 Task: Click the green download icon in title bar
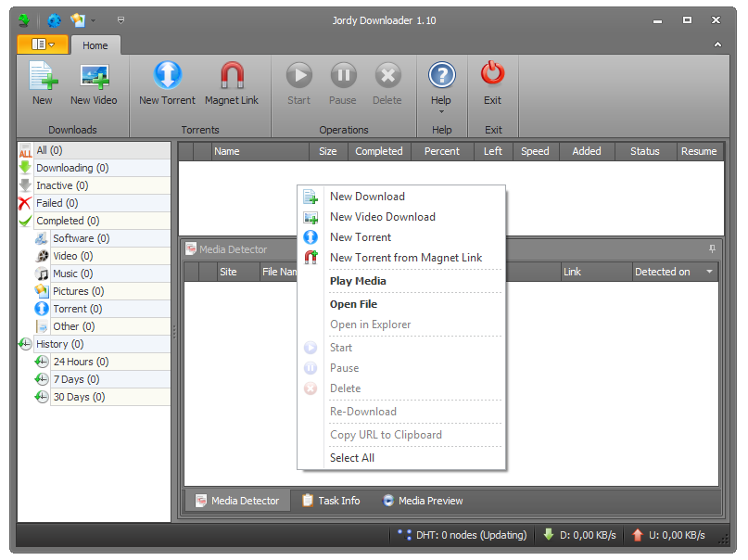pyautogui.click(x=24, y=20)
